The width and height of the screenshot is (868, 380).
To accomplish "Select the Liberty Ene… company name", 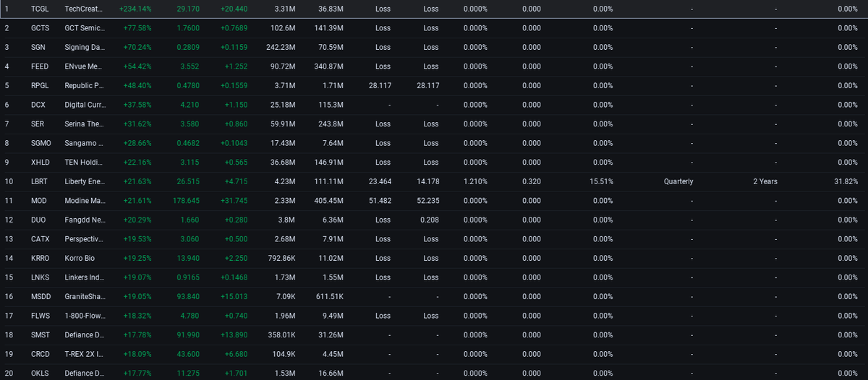I will click(84, 181).
